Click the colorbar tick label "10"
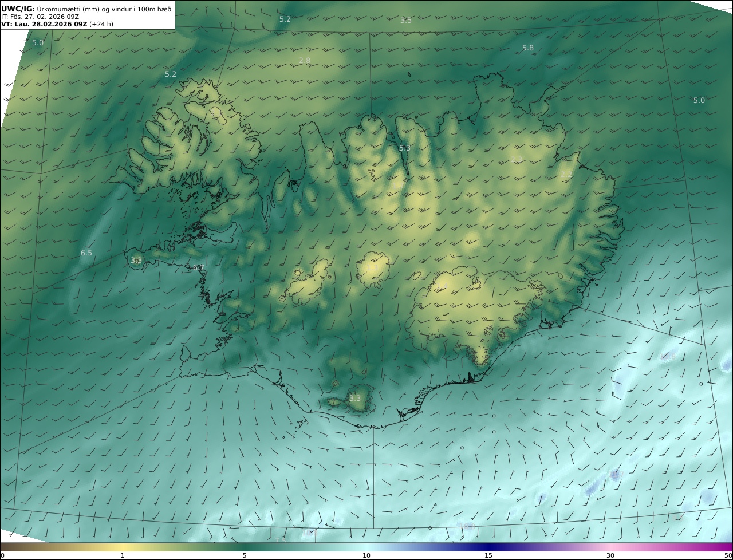Viewport: 733px width, 560px height. 366,555
